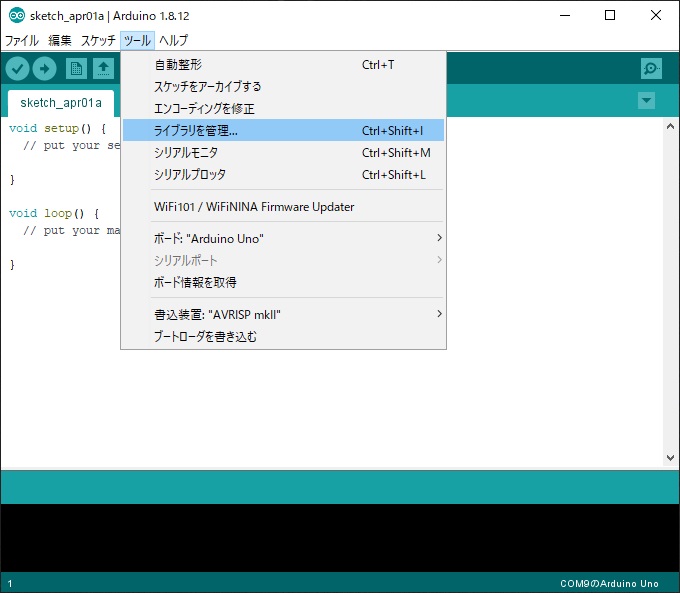Choose エンコーディングを修正
Viewport: 680px width, 593px height.
(283, 108)
